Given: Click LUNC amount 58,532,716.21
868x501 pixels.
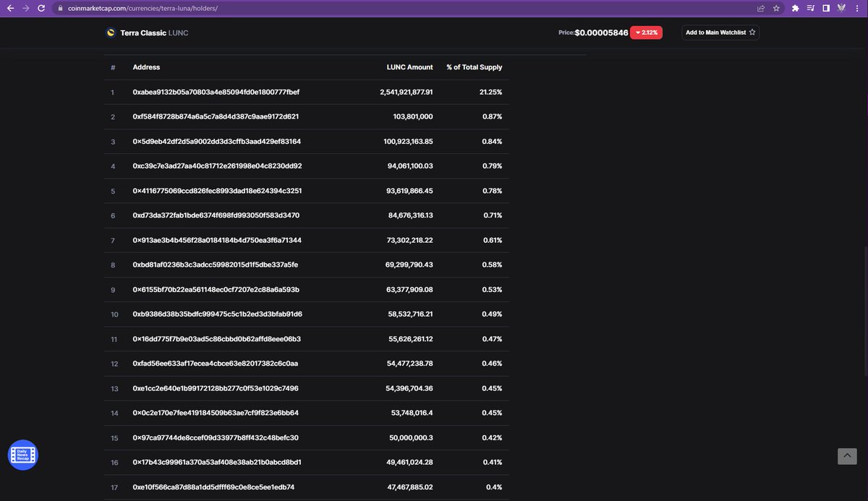Looking at the screenshot, I should tap(411, 314).
